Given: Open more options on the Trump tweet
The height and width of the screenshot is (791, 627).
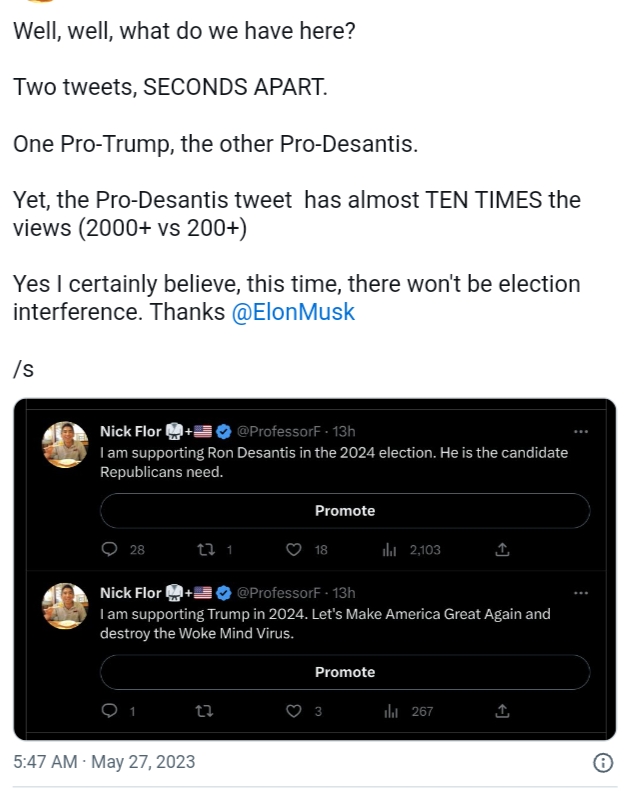Looking at the screenshot, I should [580, 593].
